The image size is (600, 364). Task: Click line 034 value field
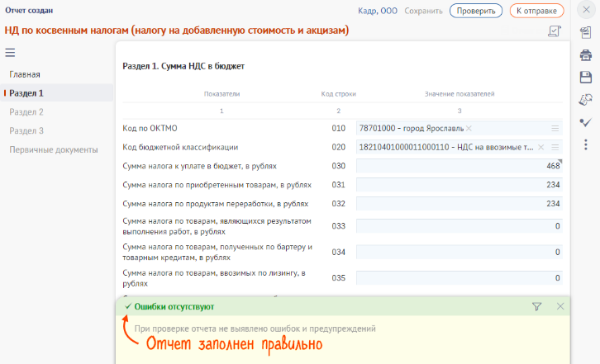460,252
